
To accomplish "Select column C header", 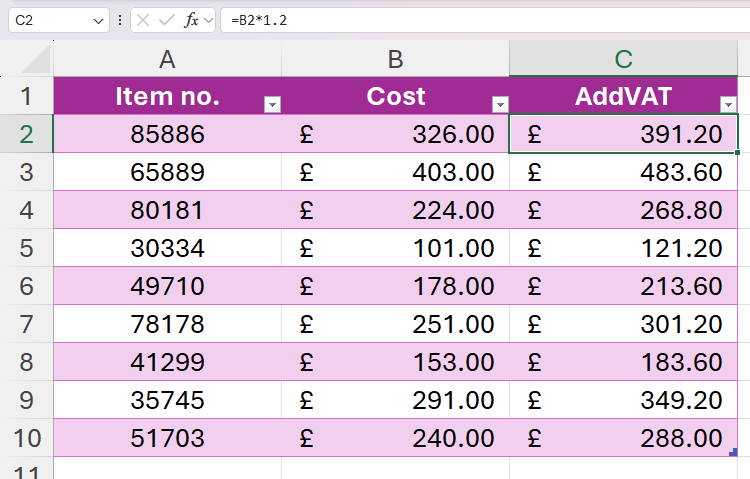I will point(623,60).
